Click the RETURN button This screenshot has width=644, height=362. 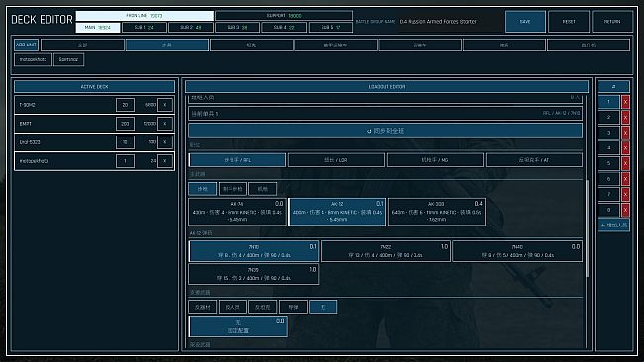(612, 22)
